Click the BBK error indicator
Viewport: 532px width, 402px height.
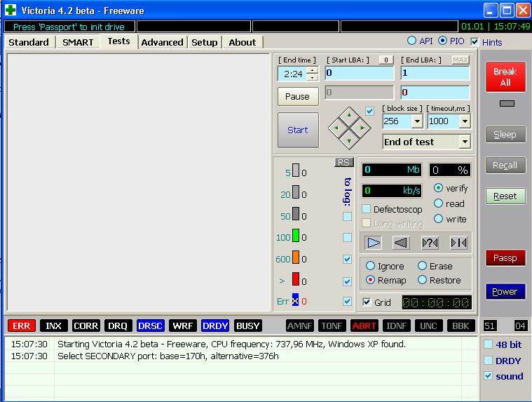click(461, 326)
